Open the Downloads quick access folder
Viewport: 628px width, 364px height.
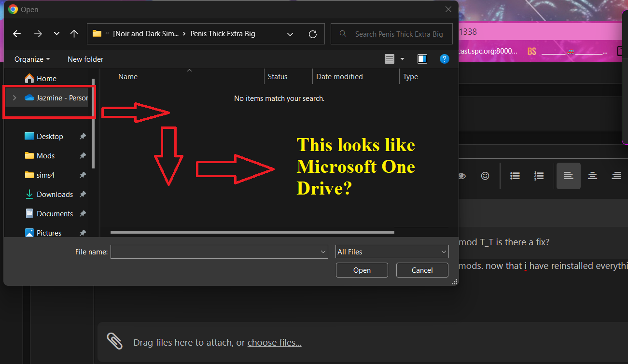(x=55, y=194)
